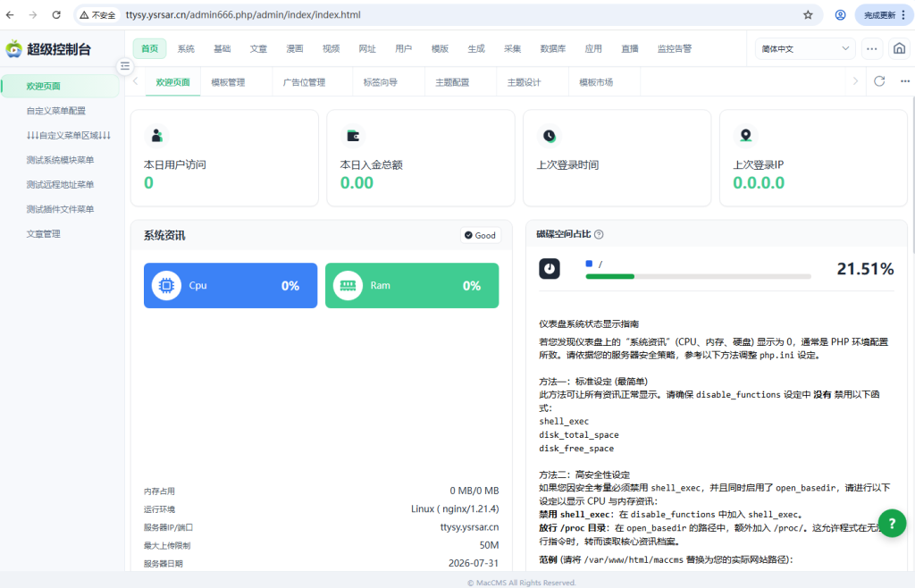Select the 首页 top menu item
Image resolution: width=915 pixels, height=588 pixels.
149,49
